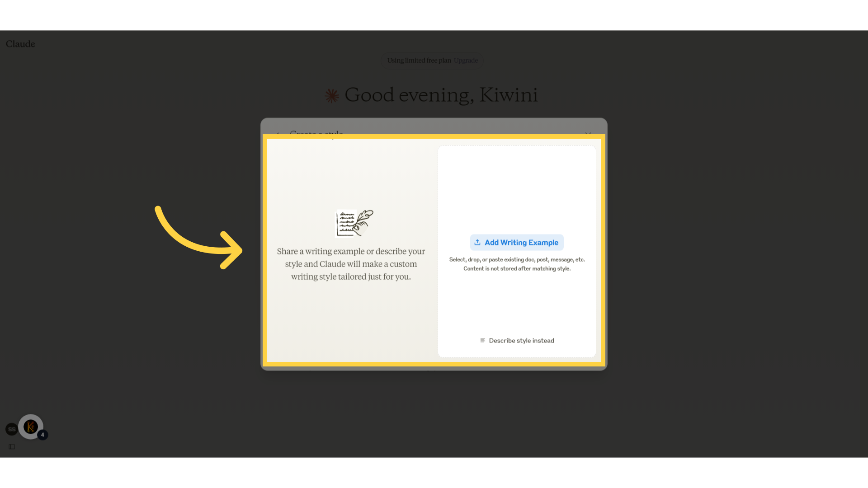Viewport: 868px width, 488px height.
Task: Click the Claude logo in the top-left corner
Action: tap(20, 44)
